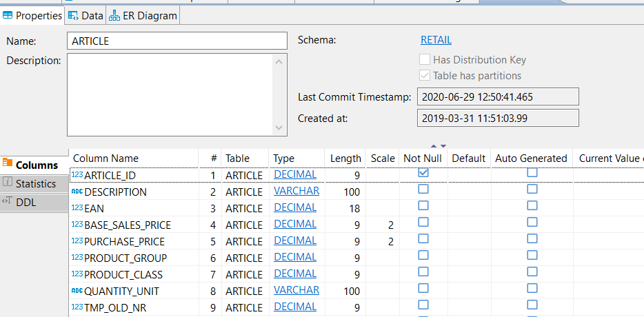Click the numeric type icon beside ARTICLE_ID
The height and width of the screenshot is (317, 644).
tap(77, 174)
